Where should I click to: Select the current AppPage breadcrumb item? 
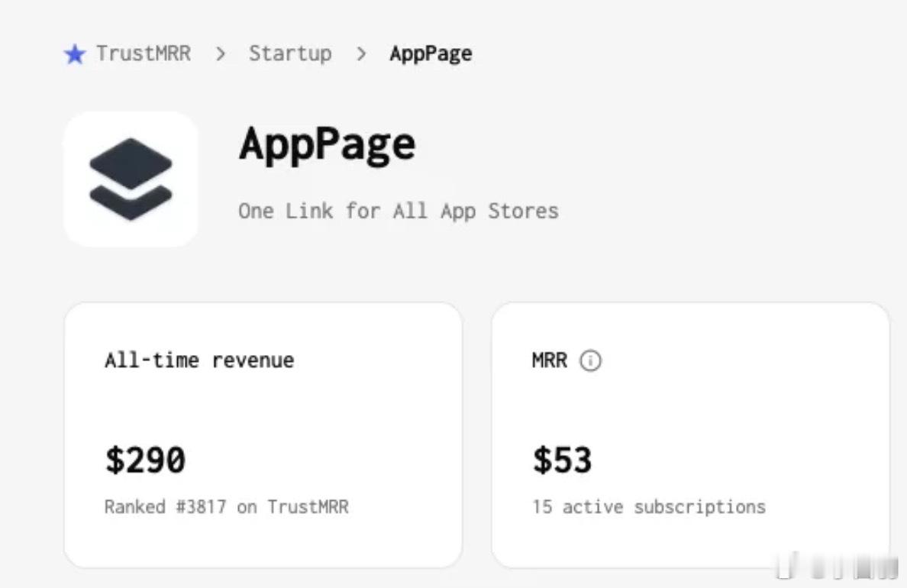coord(431,53)
